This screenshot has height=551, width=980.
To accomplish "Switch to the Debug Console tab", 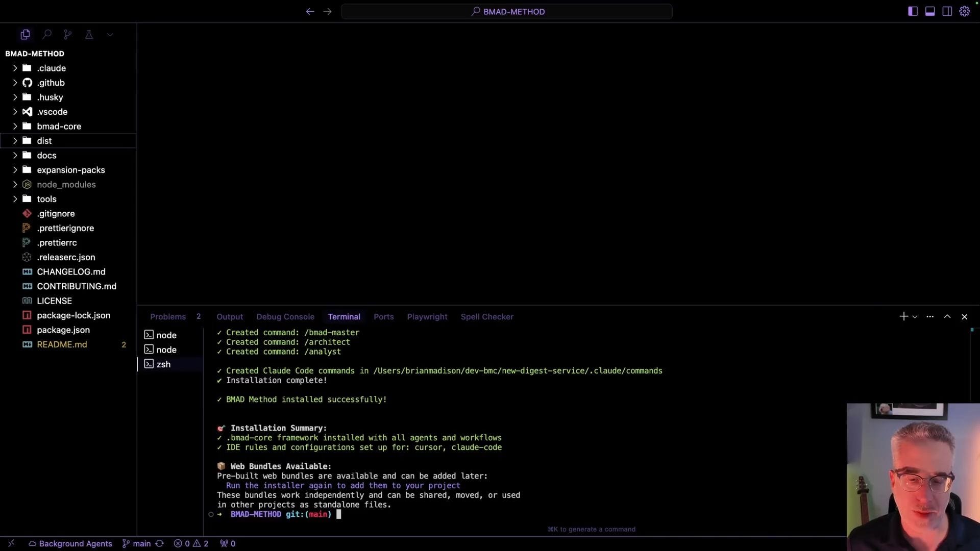I will point(285,316).
